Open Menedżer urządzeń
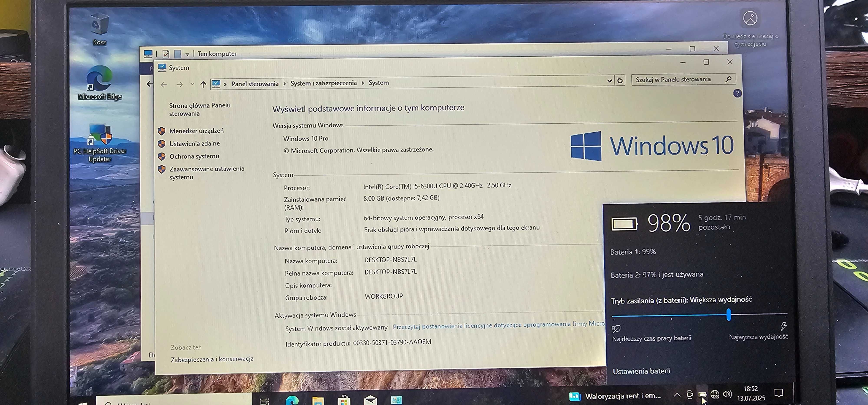868x405 pixels. click(196, 131)
